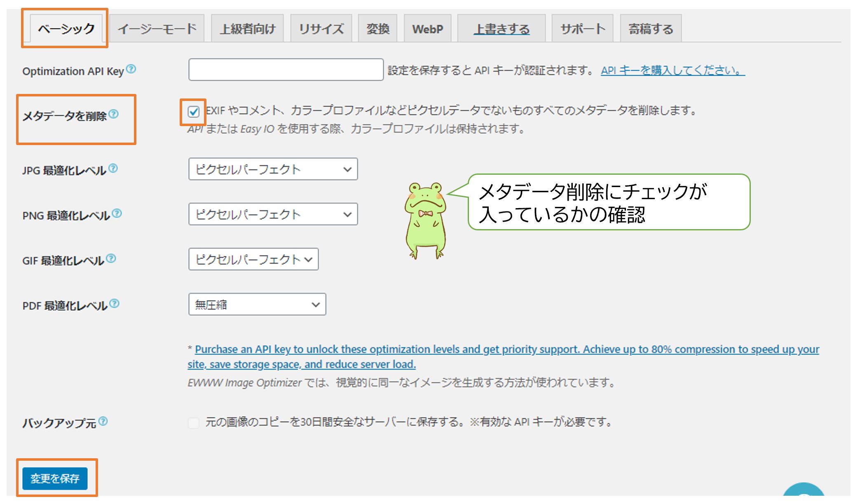Click help icon beside メタデータを削除
Image resolution: width=860 pixels, height=504 pixels.
(x=114, y=114)
